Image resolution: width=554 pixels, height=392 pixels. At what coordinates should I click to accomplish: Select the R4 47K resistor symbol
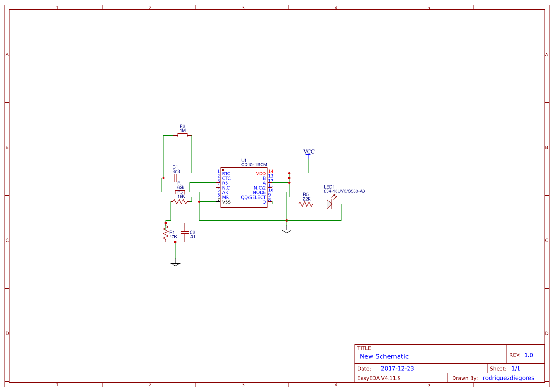165,233
